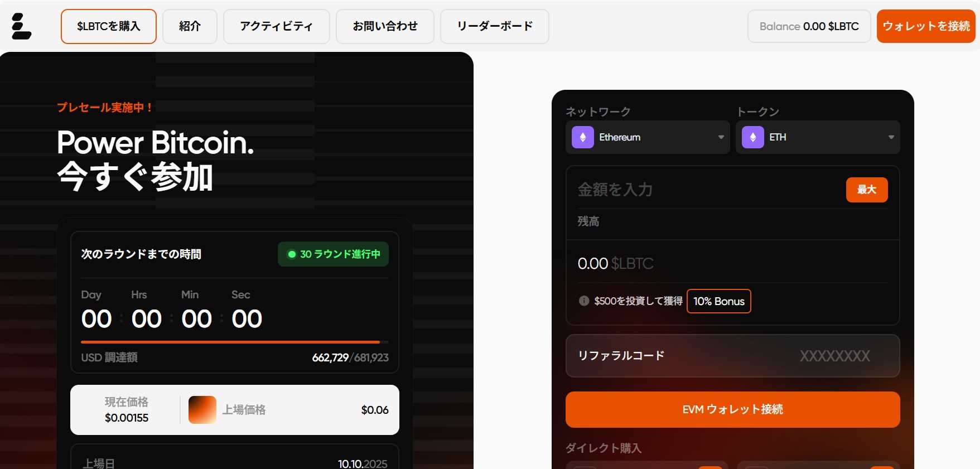Screen dimensions: 980x469
Task: Click the green dot in 30 ラウンド進行中 badge
Action: [x=291, y=254]
